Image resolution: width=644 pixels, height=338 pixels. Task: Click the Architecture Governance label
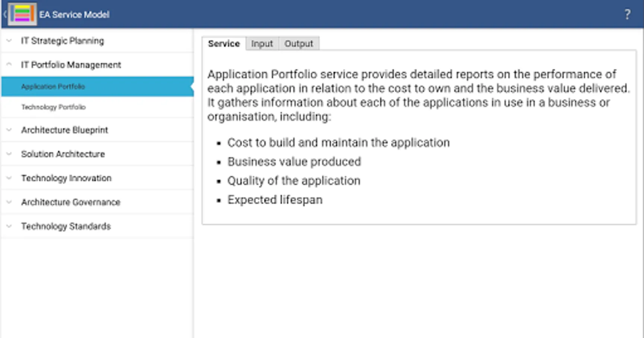point(71,202)
